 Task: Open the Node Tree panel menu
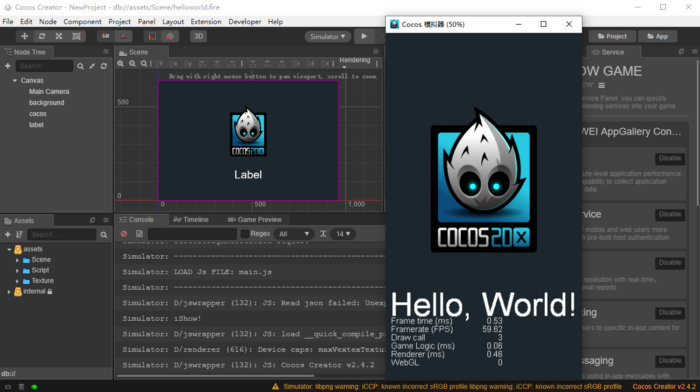[106, 52]
